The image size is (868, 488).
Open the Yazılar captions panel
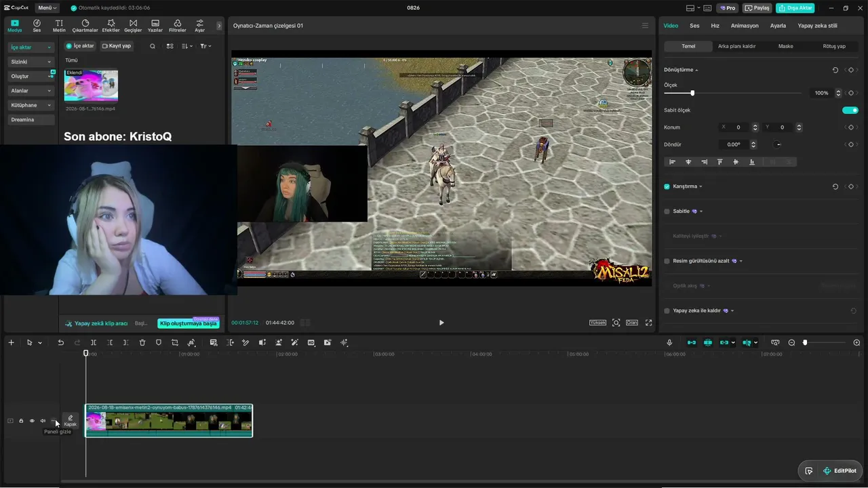point(155,26)
